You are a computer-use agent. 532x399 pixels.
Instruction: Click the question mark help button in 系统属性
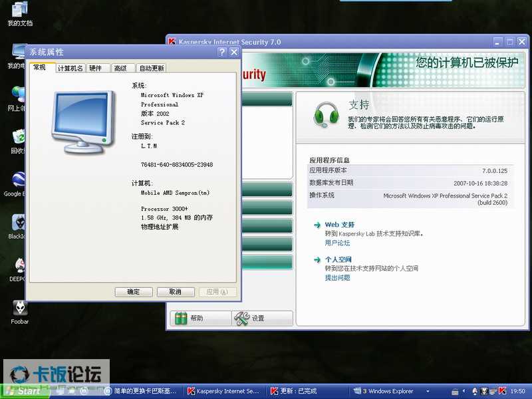point(222,52)
